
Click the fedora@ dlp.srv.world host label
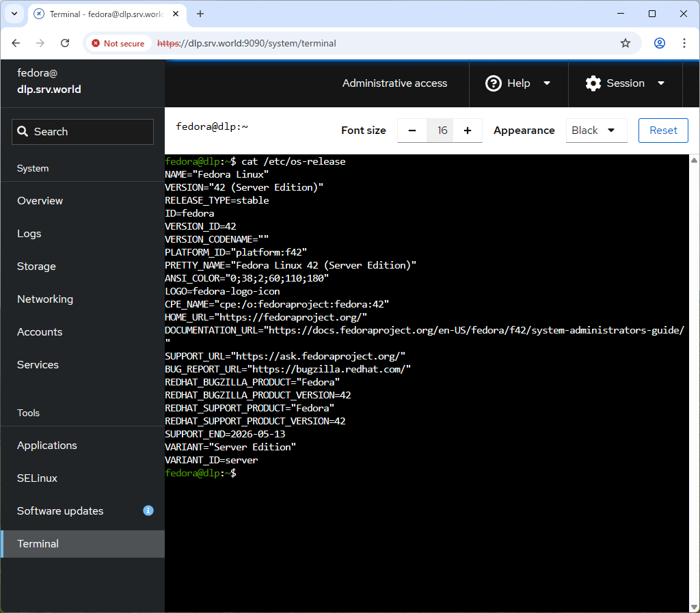49,81
